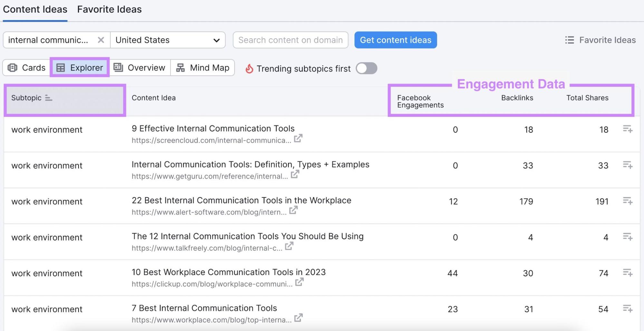This screenshot has height=331, width=644.
Task: Open the Overview view
Action: click(139, 68)
